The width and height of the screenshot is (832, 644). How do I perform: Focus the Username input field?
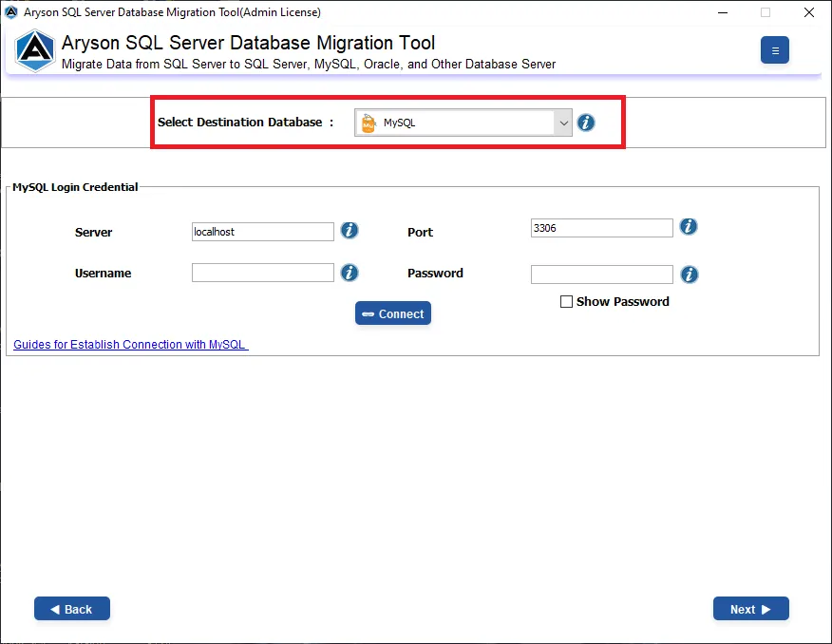(x=263, y=273)
